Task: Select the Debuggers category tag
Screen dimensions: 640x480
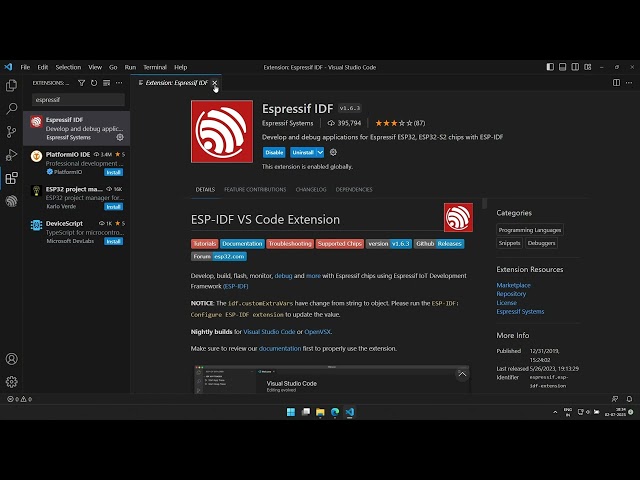Action: point(541,243)
